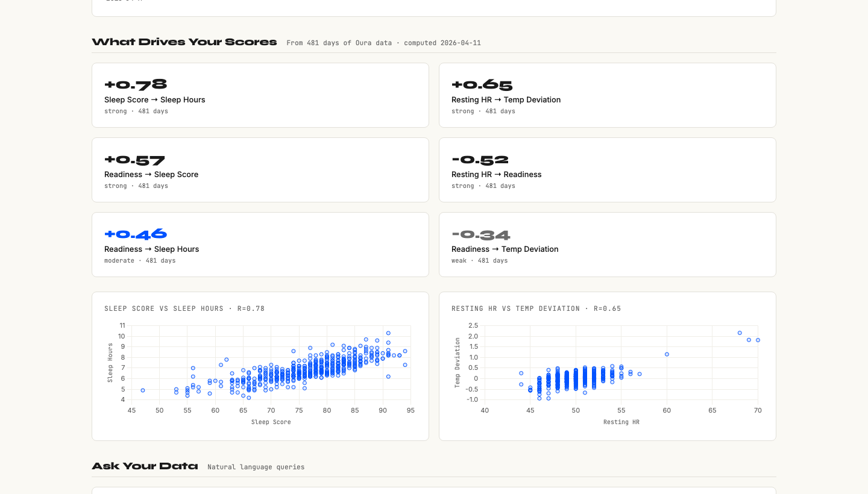Open the Sleep Score → Sleep Hours correlation card
Screen dimensions: 868x494
tap(260, 95)
